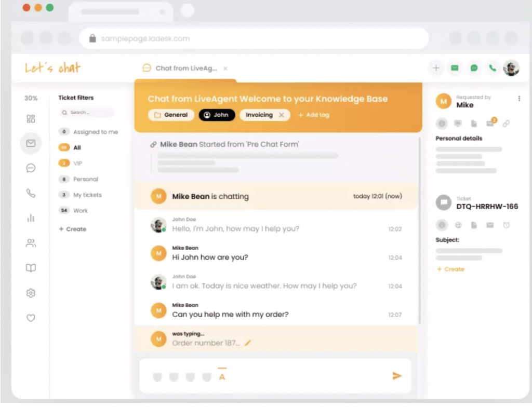The height and width of the screenshot is (408, 532).
Task: Click the Let's chat logo
Action: pos(52,68)
